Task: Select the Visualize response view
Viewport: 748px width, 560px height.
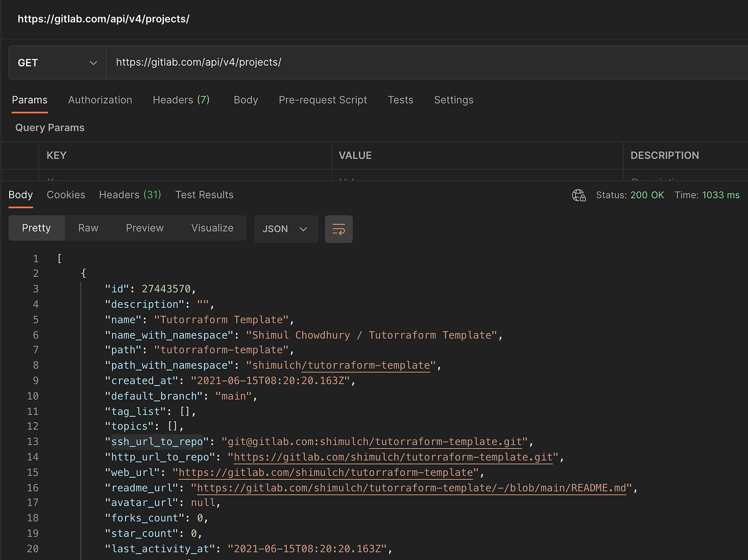Action: [212, 228]
